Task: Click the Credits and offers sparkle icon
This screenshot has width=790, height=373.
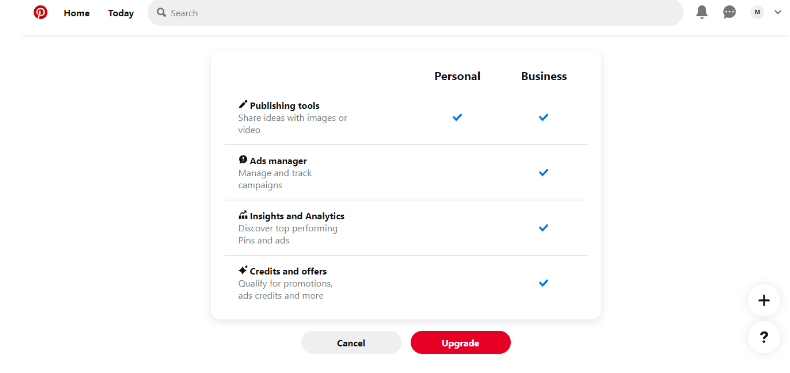Action: [243, 270]
